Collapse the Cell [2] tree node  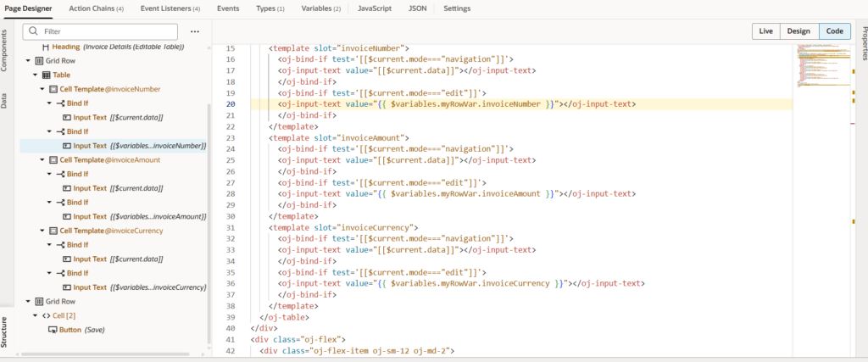coord(35,315)
